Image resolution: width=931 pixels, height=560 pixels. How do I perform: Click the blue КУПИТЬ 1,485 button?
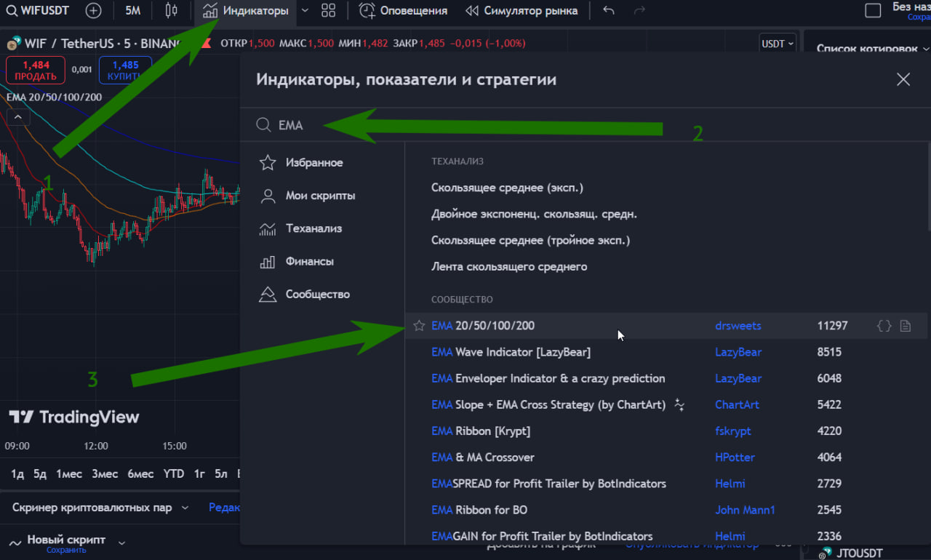pos(125,71)
